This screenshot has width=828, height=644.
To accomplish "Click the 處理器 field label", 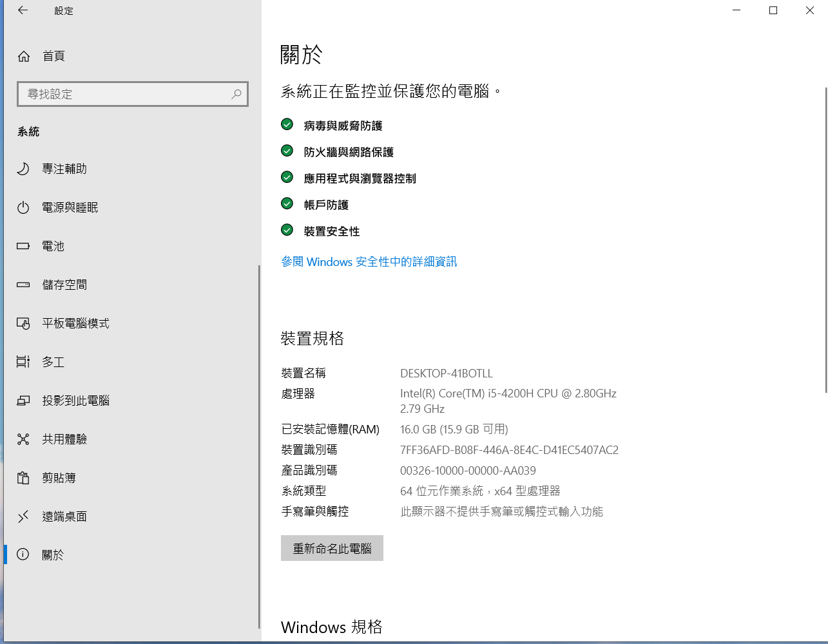I will [298, 393].
